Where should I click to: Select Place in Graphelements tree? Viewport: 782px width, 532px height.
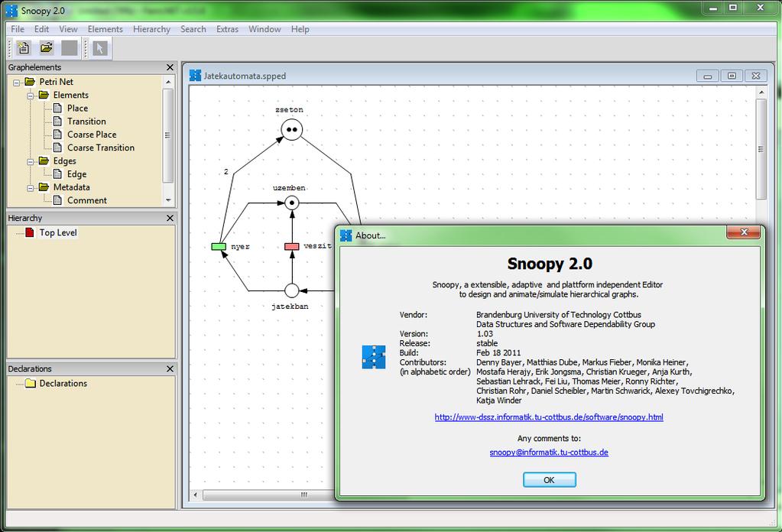[x=77, y=109]
